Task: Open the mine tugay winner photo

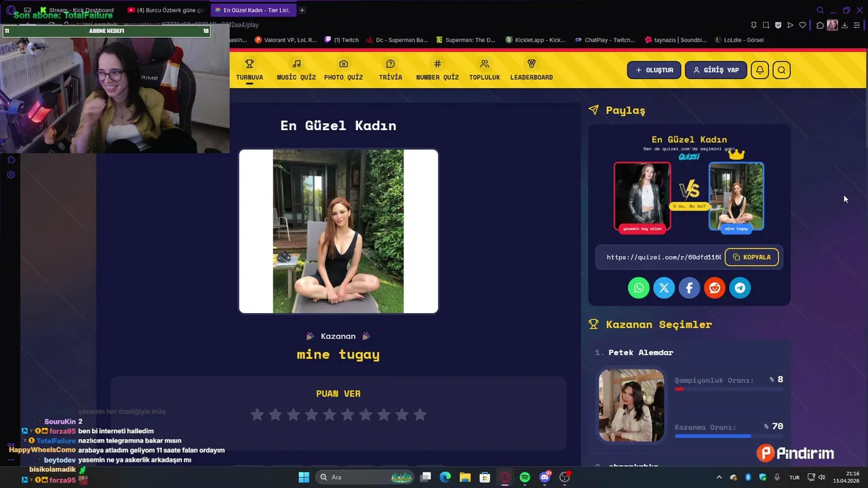Action: [338, 231]
